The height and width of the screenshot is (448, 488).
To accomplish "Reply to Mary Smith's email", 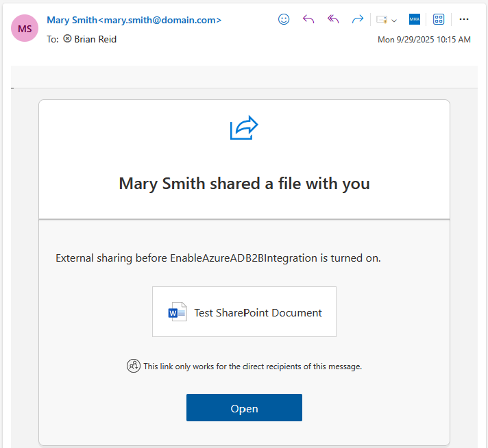I will click(x=308, y=19).
